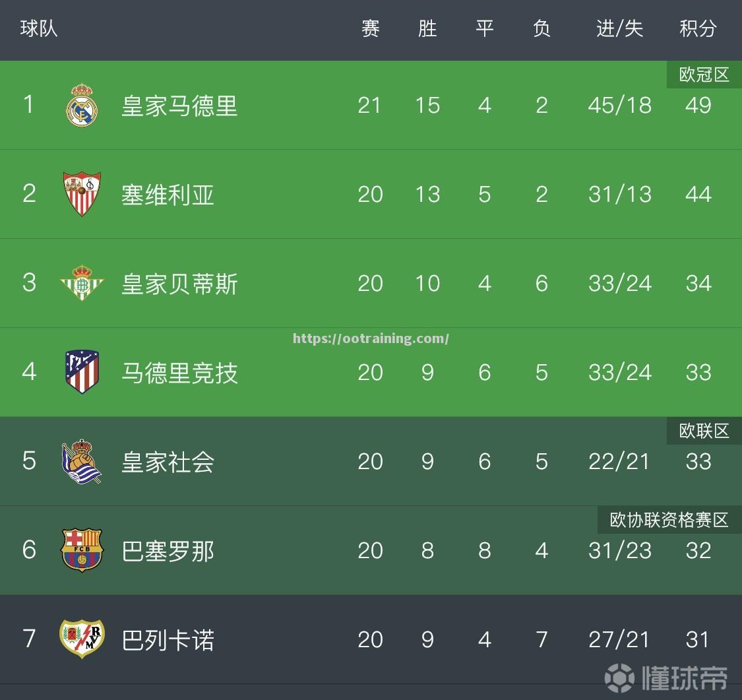
Task: Click the Sevilla club crest
Action: click(82, 194)
